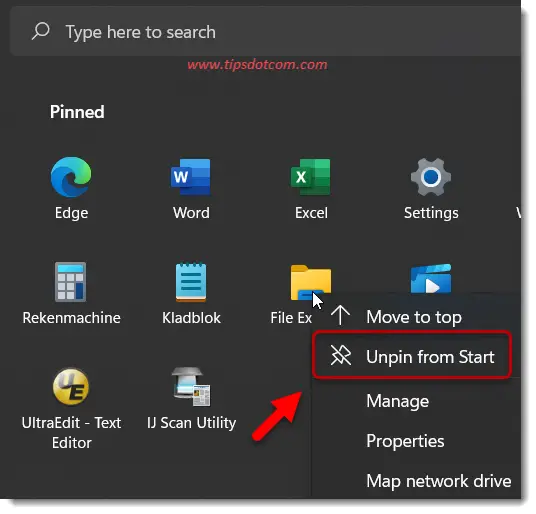Click the up-arrow icon beside Move to top
This screenshot has height=514, width=536.
[x=340, y=315]
